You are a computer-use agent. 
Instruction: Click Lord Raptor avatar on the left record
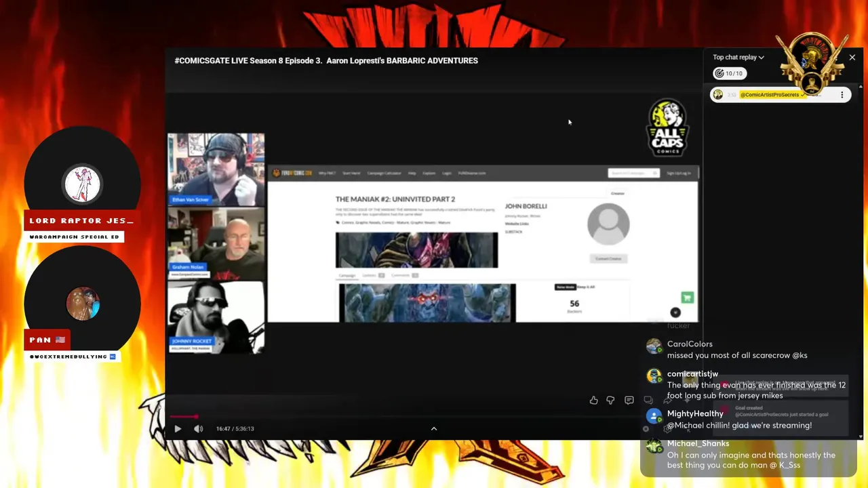pyautogui.click(x=83, y=184)
